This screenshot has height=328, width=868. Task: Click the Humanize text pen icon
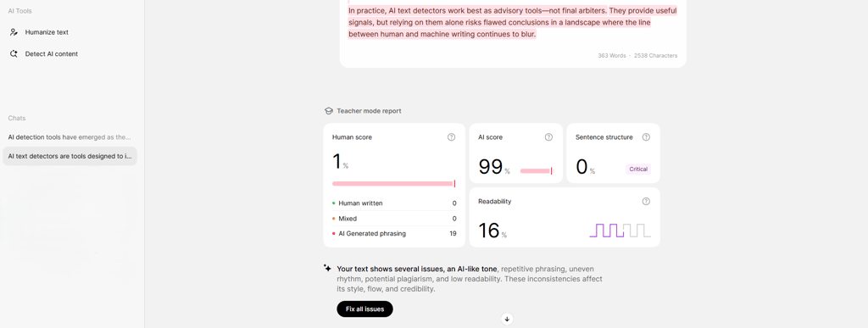point(14,32)
